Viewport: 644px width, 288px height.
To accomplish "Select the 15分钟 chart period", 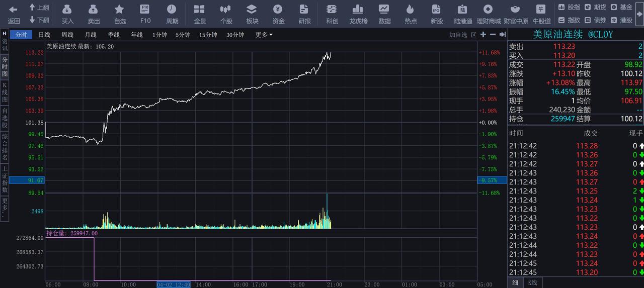I will click(x=208, y=35).
